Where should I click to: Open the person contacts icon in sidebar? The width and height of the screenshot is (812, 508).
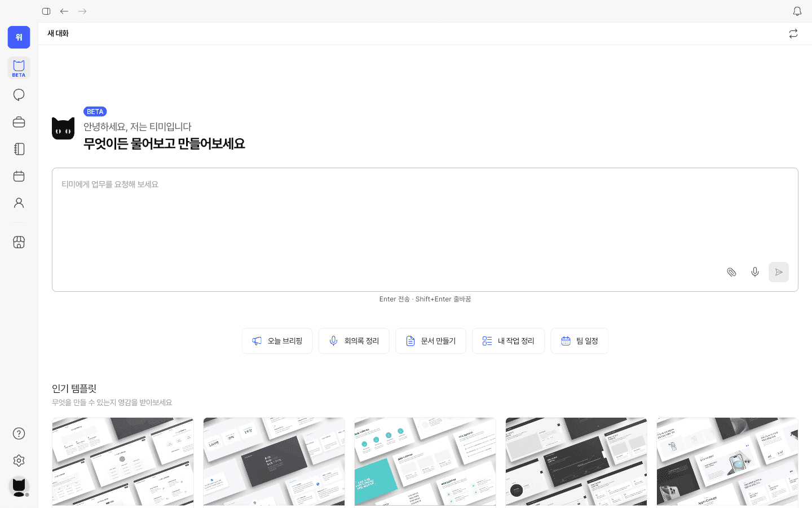19,203
